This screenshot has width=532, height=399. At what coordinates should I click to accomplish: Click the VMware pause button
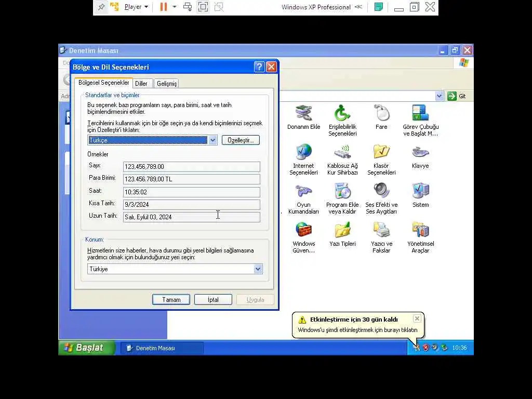pos(164,7)
